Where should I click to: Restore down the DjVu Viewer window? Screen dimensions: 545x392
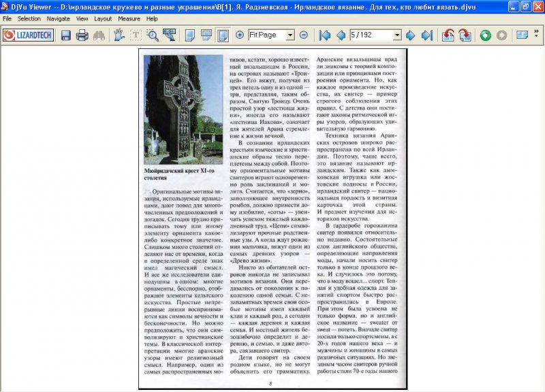pos(525,7)
